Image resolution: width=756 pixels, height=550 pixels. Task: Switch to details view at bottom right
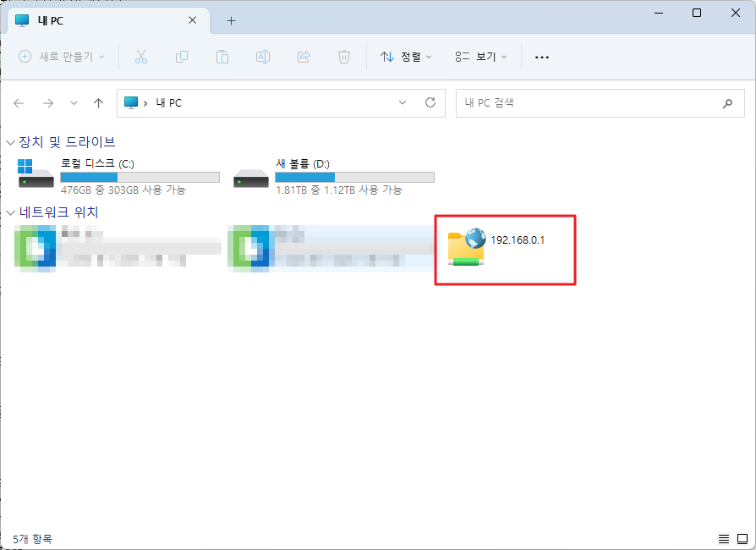point(724,538)
